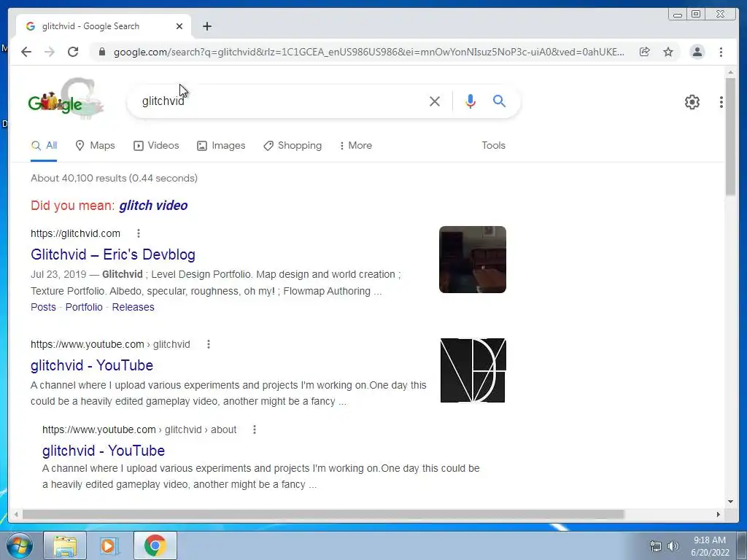Image resolution: width=747 pixels, height=560 pixels.
Task: Click horizontal scrollbar right arrow
Action: (x=718, y=514)
